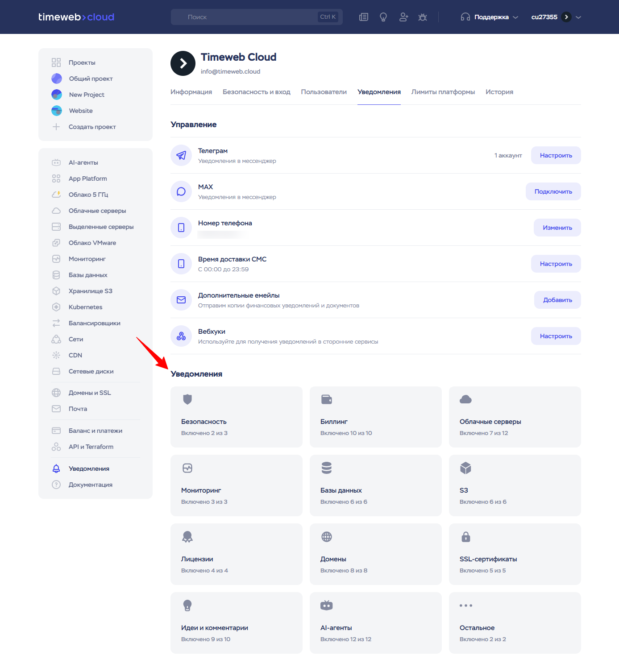Click the timeweb cloud logo

tap(76, 17)
